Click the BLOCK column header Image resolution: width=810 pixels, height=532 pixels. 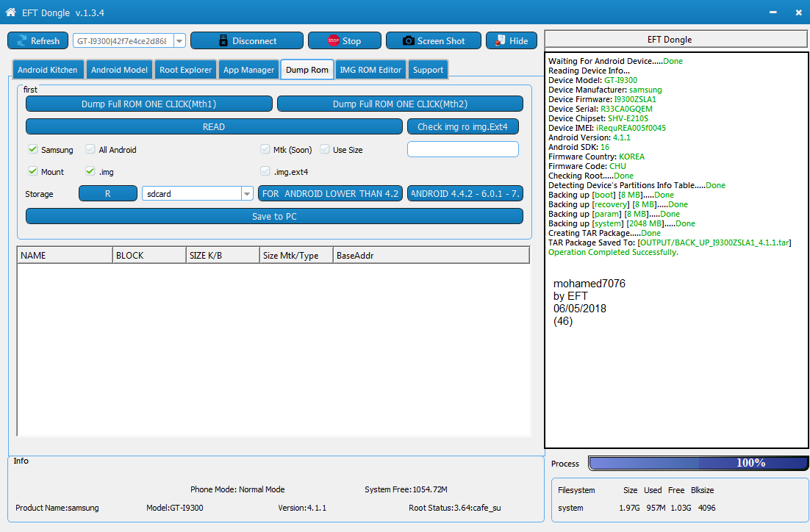[x=149, y=255]
